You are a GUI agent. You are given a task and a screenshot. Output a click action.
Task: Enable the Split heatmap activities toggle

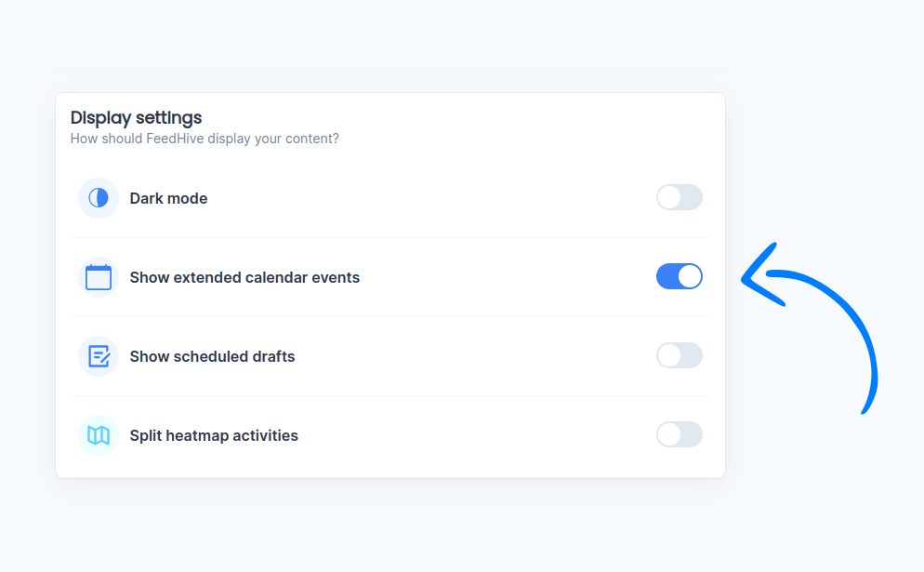[679, 434]
